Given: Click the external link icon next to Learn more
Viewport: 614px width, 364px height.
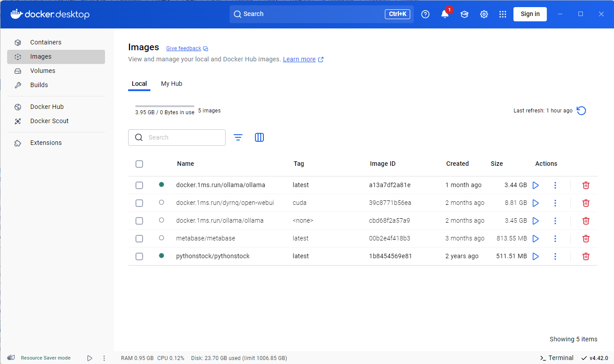Looking at the screenshot, I should point(321,60).
